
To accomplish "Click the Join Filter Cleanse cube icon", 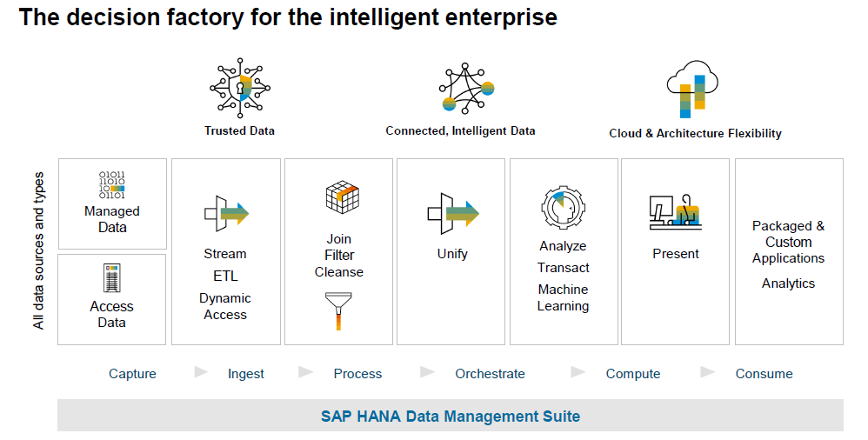I will coord(339,197).
